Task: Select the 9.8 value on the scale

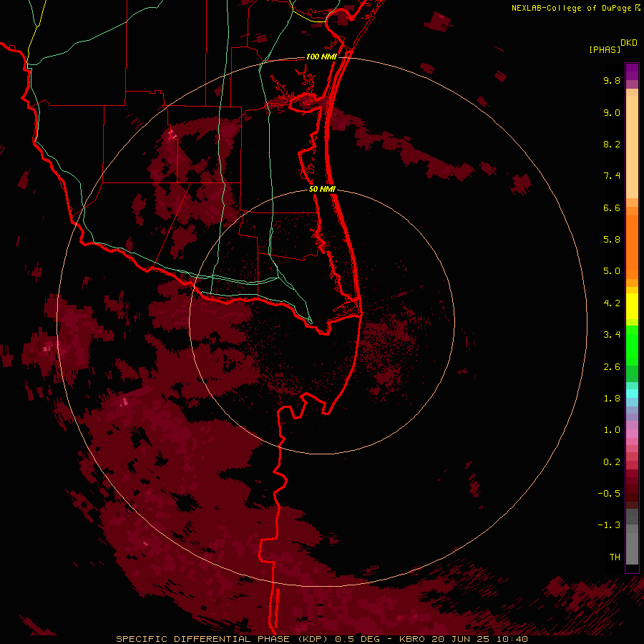Action: point(612,80)
